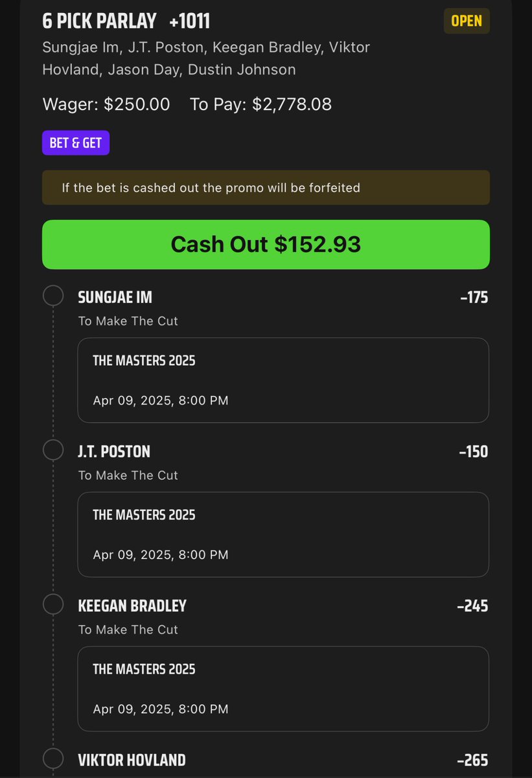Select the Sungjae Im leg status circle
Image resolution: width=532 pixels, height=778 pixels.
tap(53, 296)
